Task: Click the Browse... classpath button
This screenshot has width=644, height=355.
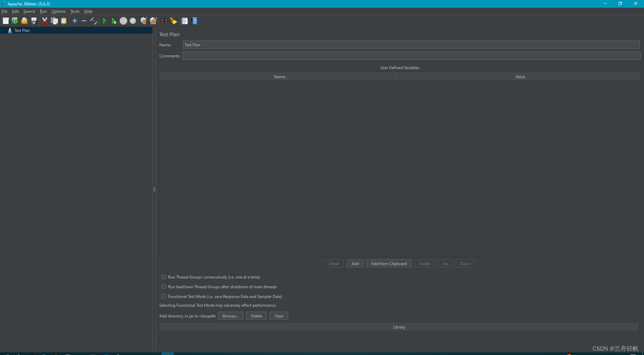Action: tap(230, 316)
